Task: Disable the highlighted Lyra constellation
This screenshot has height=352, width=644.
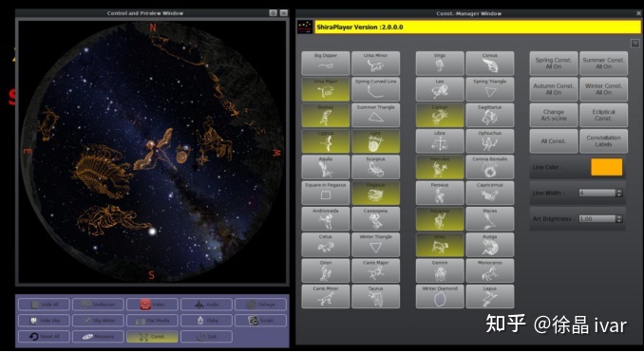Action: [x=376, y=141]
